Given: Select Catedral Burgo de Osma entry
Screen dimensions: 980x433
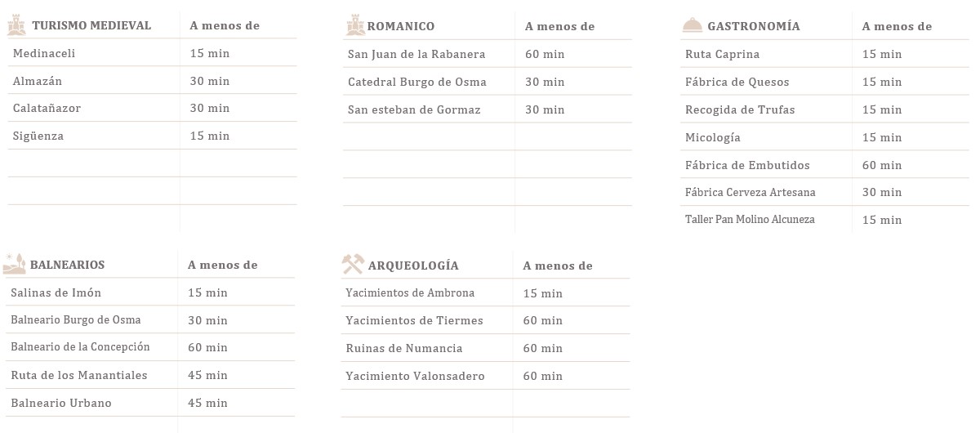Looking at the screenshot, I should [x=417, y=82].
